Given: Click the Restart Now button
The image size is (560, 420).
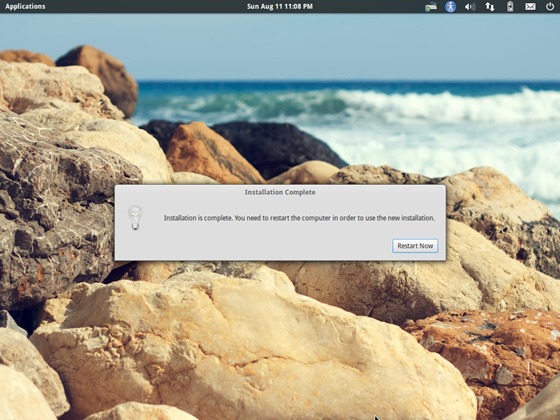Looking at the screenshot, I should [x=415, y=246].
